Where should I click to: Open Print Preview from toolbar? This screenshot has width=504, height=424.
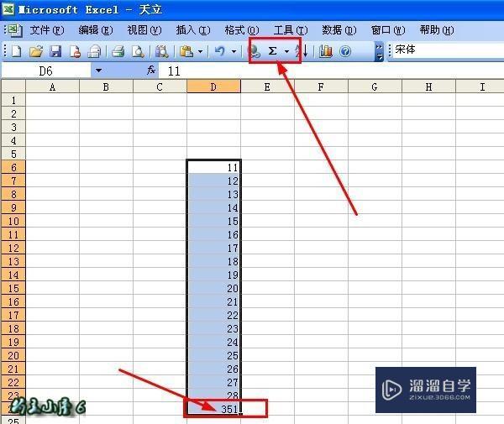pyautogui.click(x=138, y=51)
